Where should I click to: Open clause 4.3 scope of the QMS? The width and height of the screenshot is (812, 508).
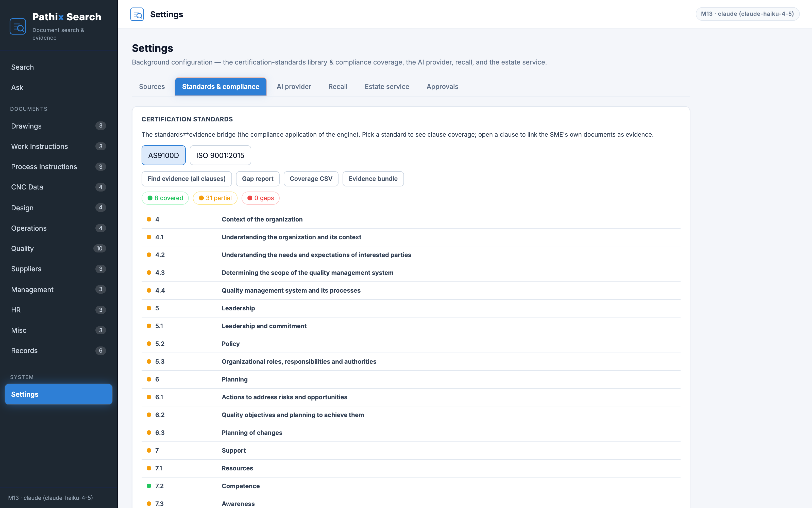pyautogui.click(x=411, y=273)
